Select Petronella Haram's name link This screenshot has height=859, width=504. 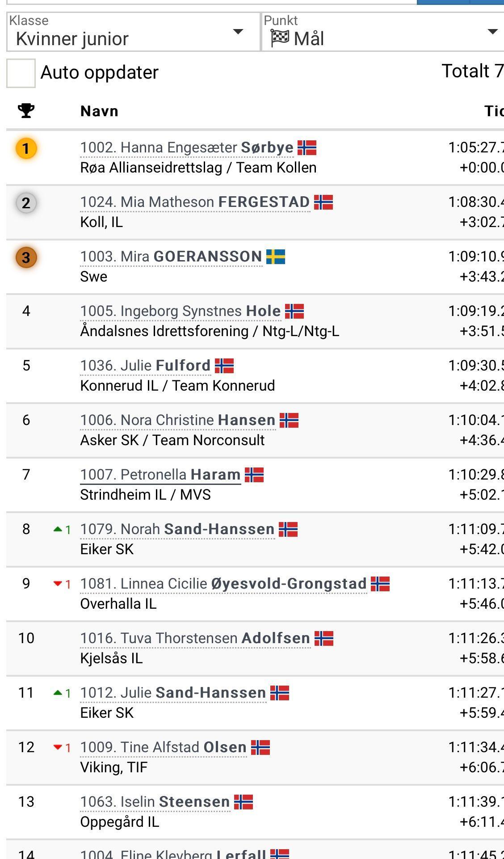[160, 475]
